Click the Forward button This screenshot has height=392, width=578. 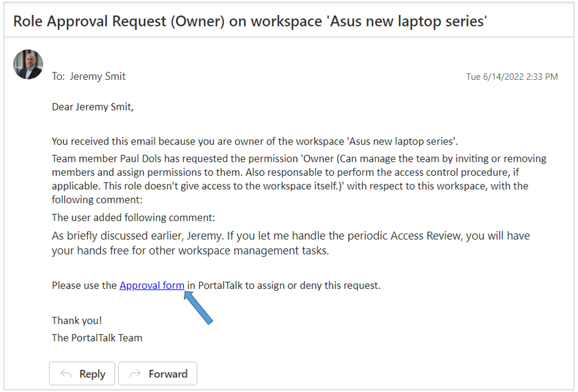[x=158, y=374]
